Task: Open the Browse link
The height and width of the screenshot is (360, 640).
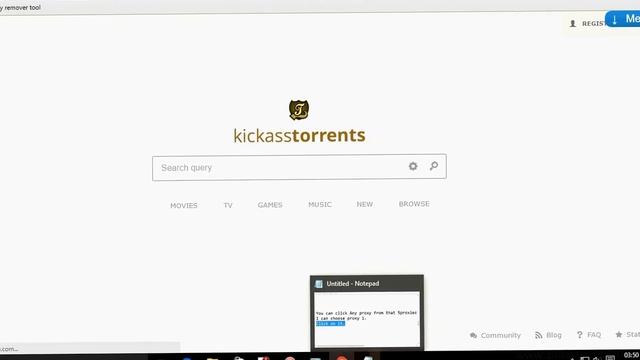Action: click(414, 204)
